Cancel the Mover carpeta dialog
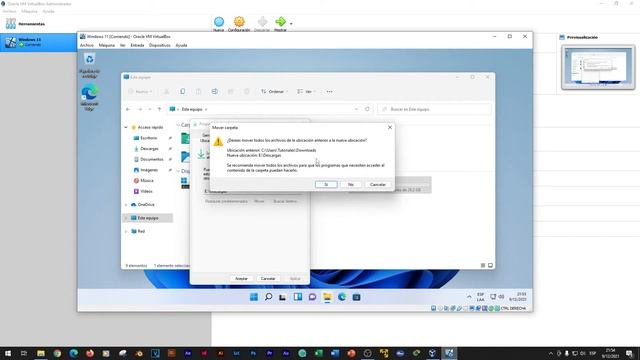 point(378,184)
